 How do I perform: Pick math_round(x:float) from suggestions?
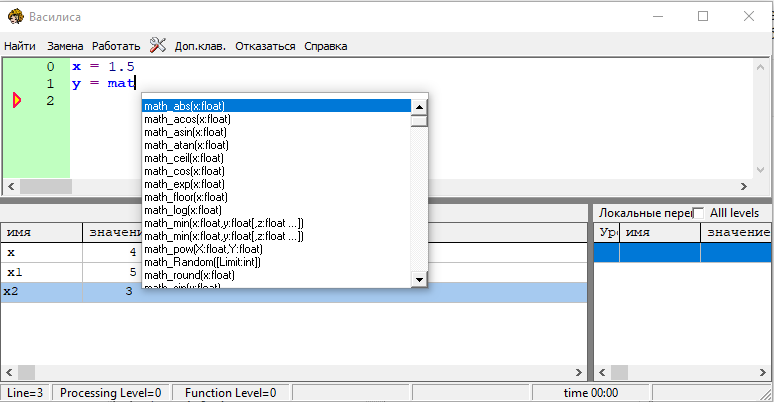tap(189, 275)
